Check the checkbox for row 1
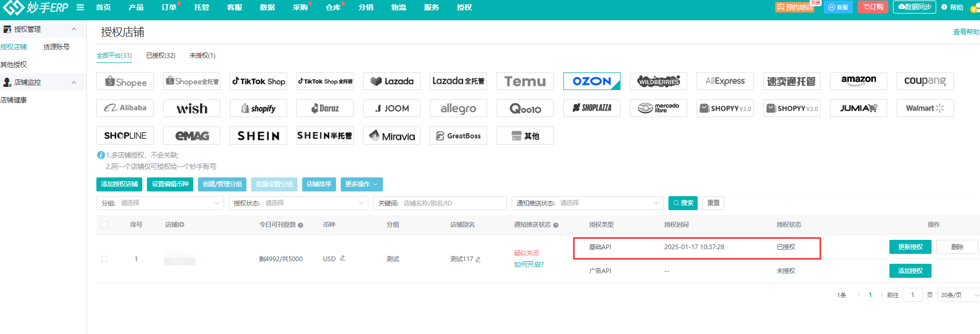 click(x=105, y=259)
